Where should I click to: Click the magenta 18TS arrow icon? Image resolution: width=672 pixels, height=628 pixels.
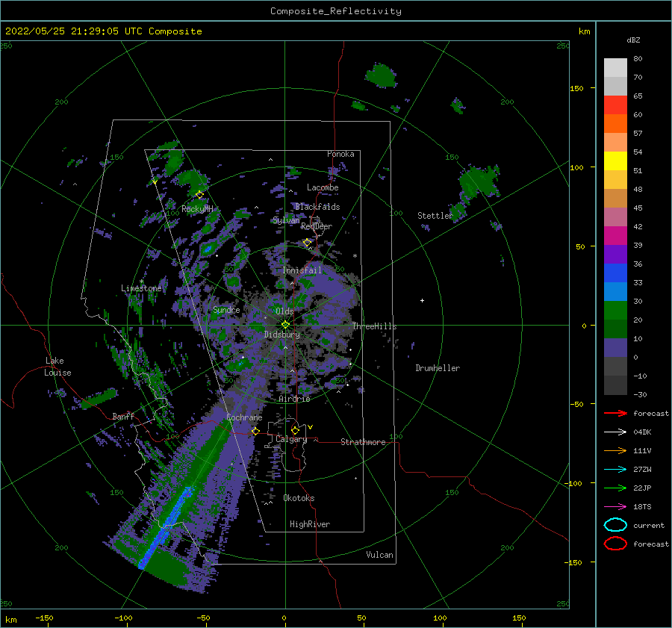615,507
